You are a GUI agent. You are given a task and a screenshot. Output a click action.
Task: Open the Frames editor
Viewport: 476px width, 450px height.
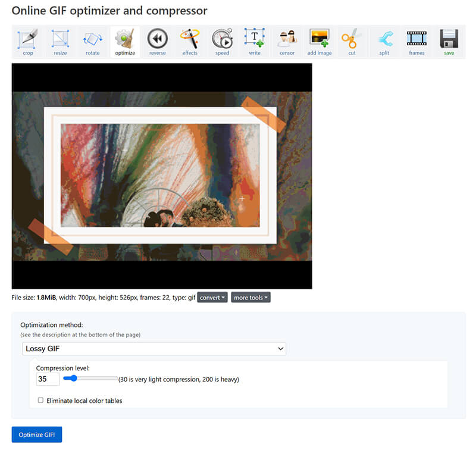tap(416, 40)
